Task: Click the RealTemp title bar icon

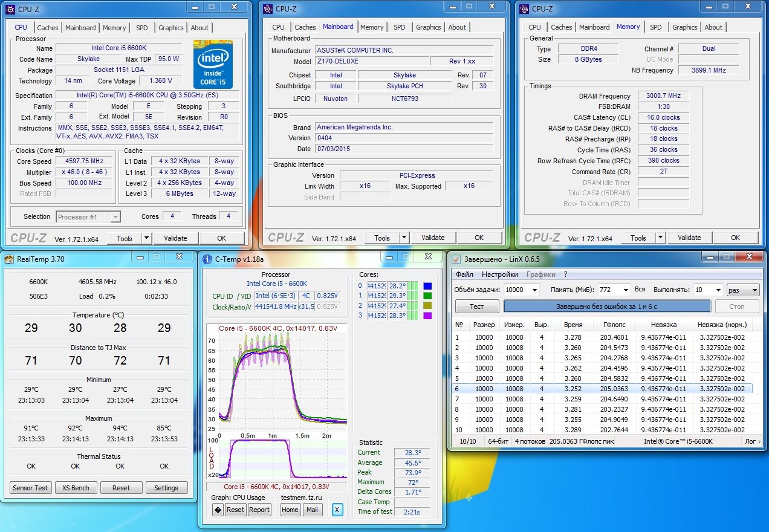Action: pos(9,259)
